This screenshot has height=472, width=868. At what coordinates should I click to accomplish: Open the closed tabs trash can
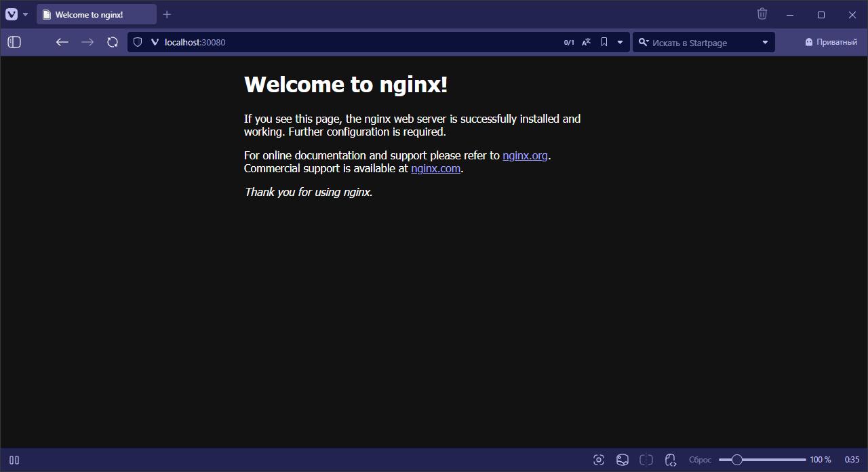[x=762, y=14]
